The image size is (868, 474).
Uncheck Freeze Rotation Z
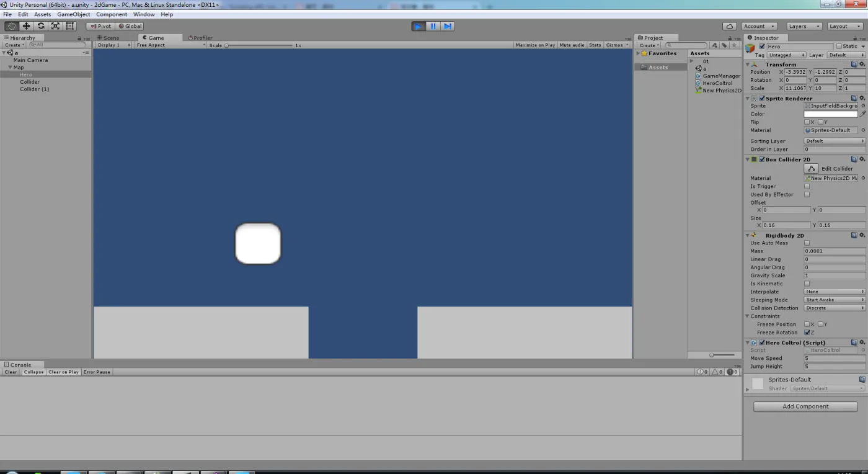click(x=807, y=333)
